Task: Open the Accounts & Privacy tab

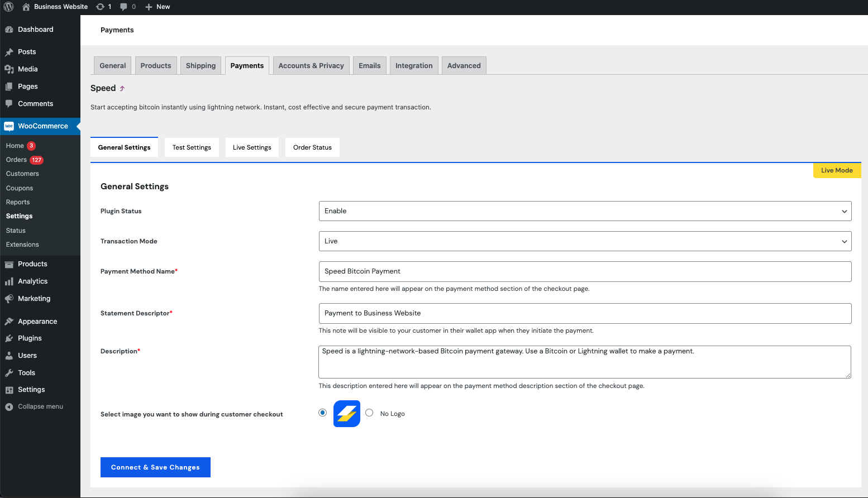Action: 311,65
